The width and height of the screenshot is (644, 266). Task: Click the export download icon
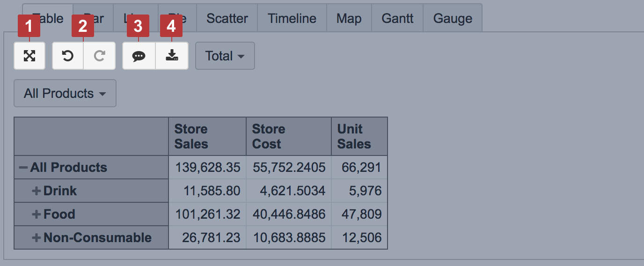(172, 56)
